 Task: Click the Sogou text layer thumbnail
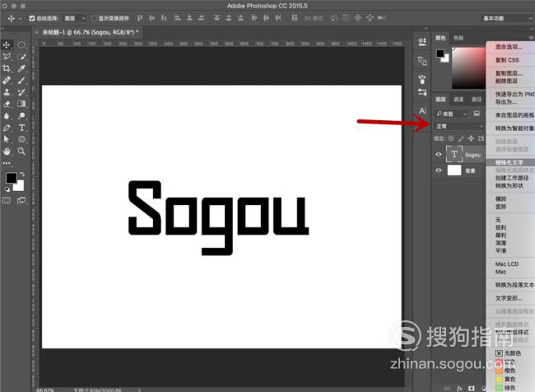(454, 154)
